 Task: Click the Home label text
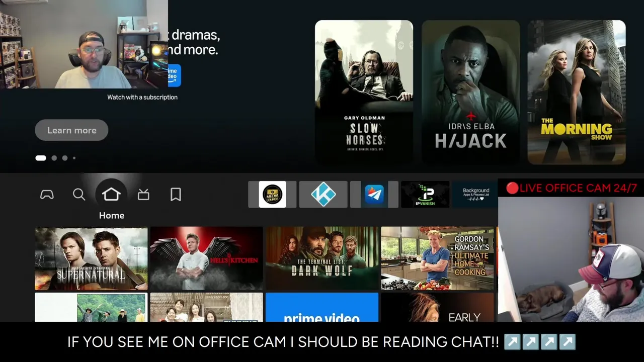point(112,215)
